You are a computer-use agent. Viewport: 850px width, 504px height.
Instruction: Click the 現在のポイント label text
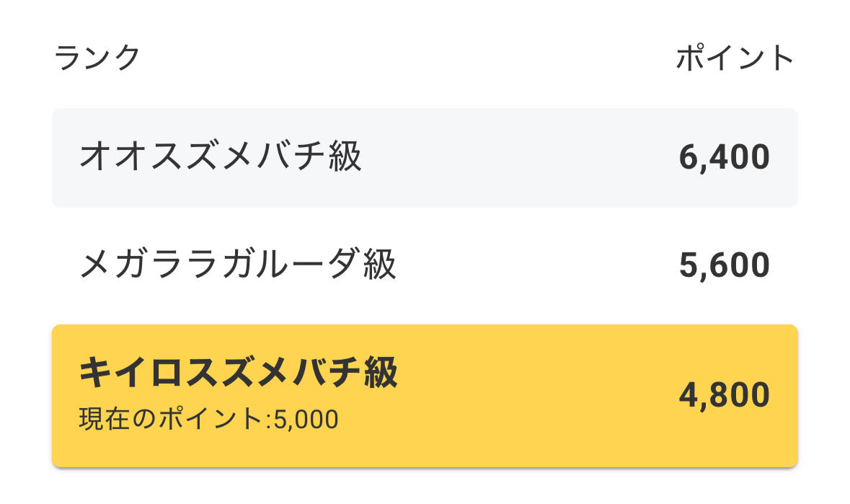point(170,419)
